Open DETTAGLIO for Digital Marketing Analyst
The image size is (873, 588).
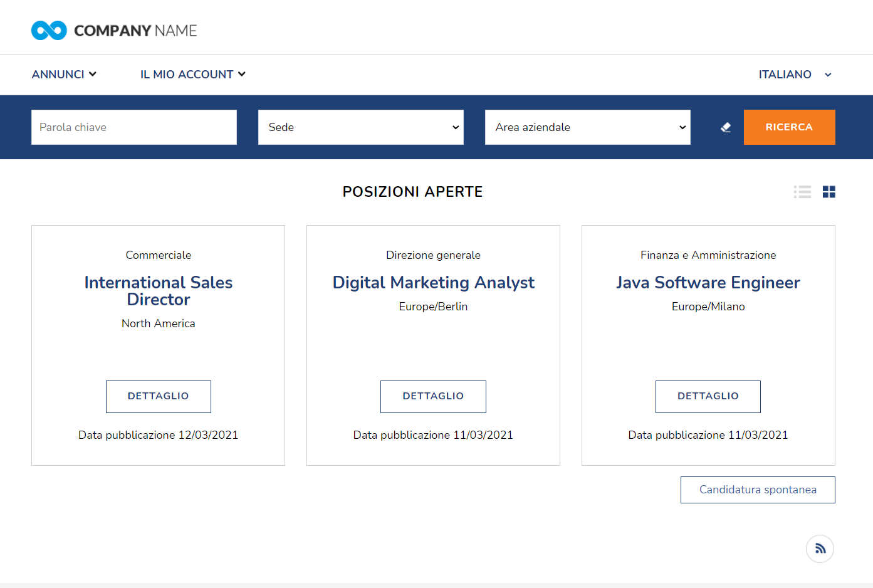(433, 396)
